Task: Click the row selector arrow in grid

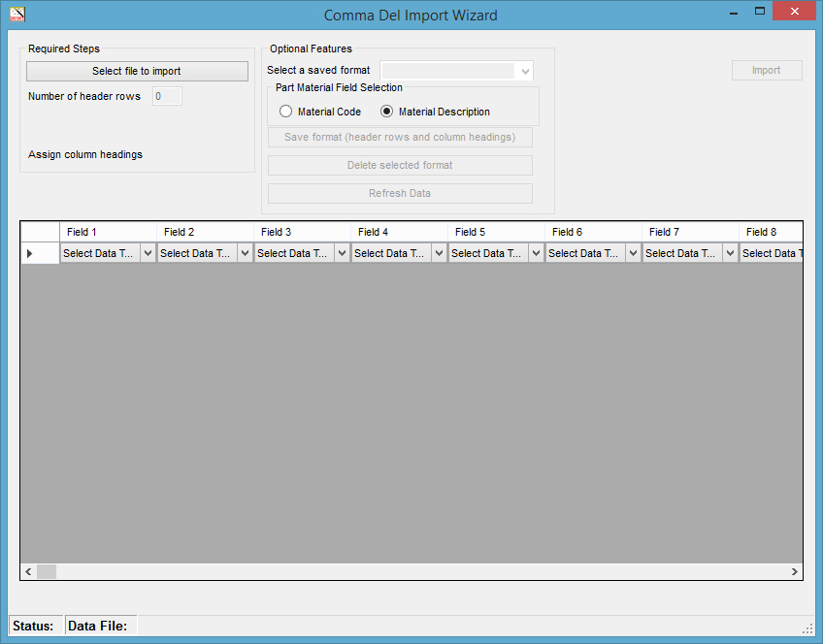Action: click(29, 253)
